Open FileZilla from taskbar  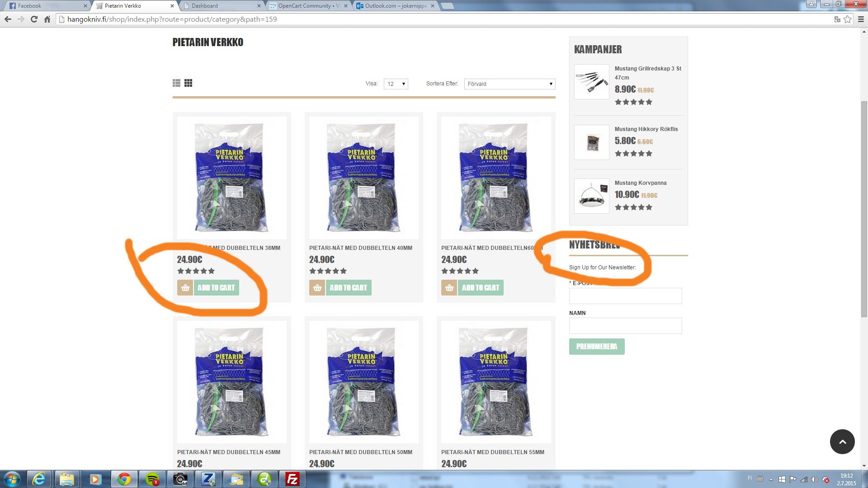pyautogui.click(x=292, y=479)
